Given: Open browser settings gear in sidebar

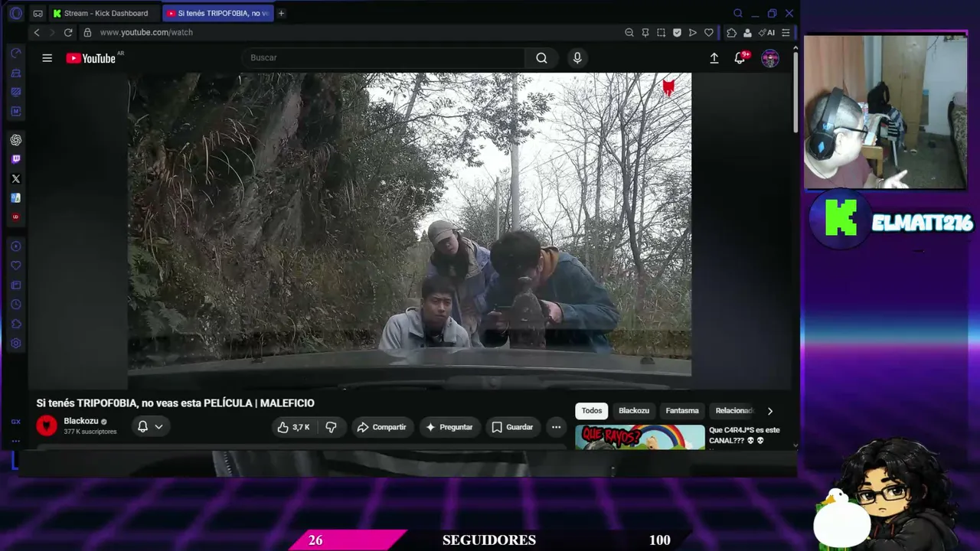Looking at the screenshot, I should coord(15,344).
